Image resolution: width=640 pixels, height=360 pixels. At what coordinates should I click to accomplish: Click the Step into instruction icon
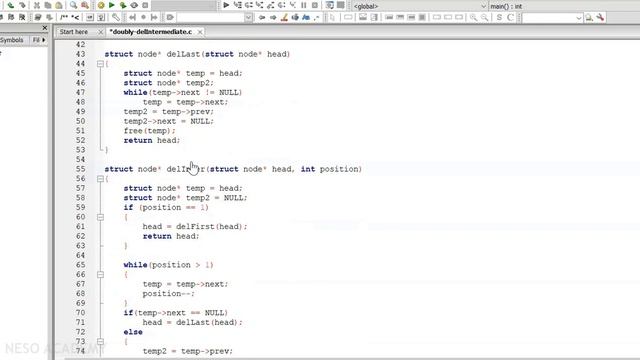coord(293,5)
